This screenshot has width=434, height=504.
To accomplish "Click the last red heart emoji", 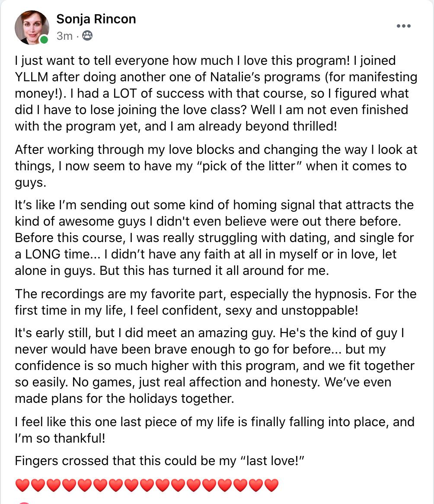I will [x=271, y=485].
